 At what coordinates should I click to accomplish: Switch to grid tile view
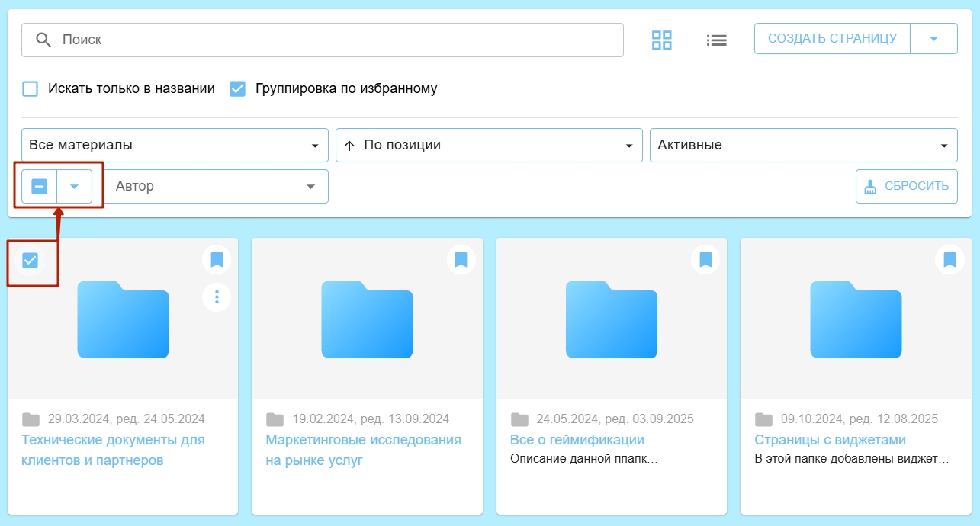661,40
